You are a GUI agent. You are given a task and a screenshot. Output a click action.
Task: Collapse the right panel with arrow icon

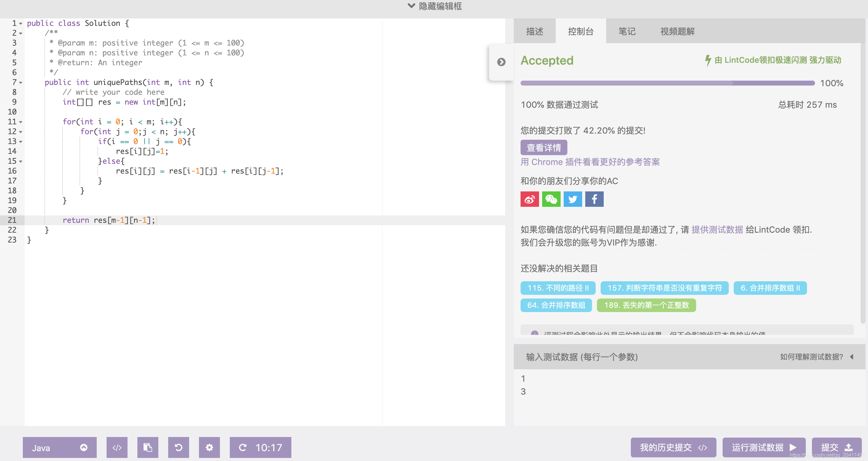(501, 62)
